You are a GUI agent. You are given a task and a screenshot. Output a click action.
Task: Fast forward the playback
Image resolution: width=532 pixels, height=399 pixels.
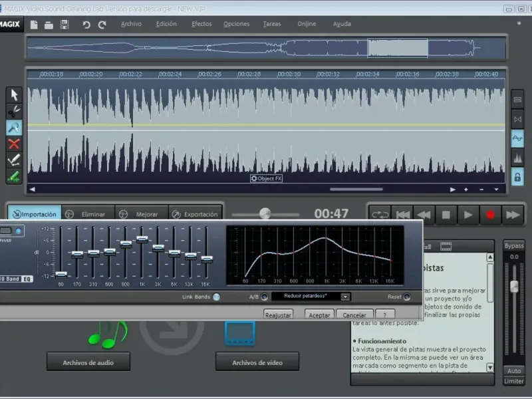[513, 215]
